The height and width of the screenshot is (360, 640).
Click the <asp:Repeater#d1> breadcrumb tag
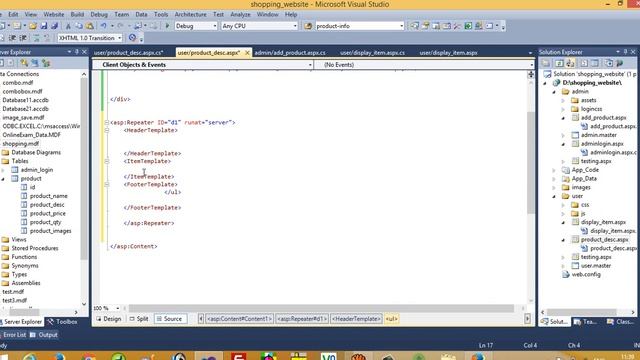[302, 319]
